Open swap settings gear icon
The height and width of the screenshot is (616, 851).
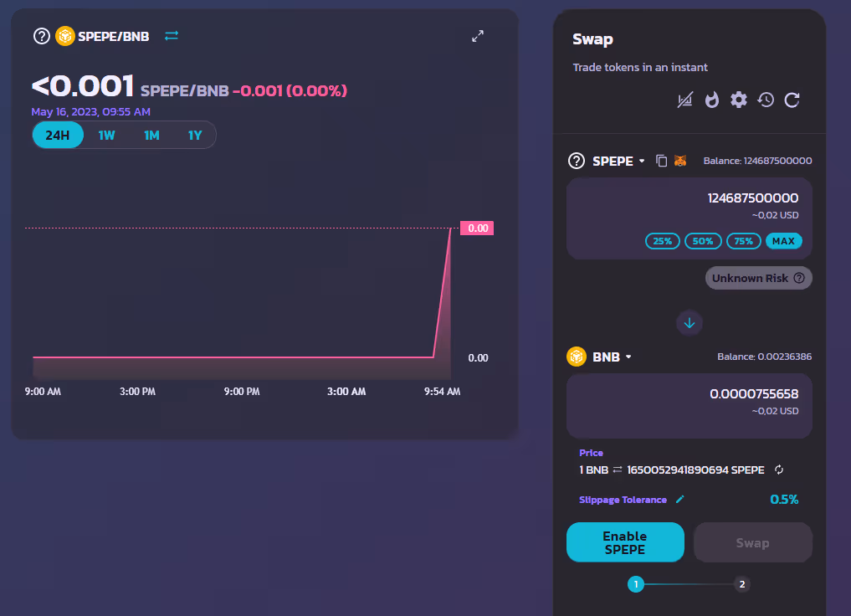click(738, 100)
